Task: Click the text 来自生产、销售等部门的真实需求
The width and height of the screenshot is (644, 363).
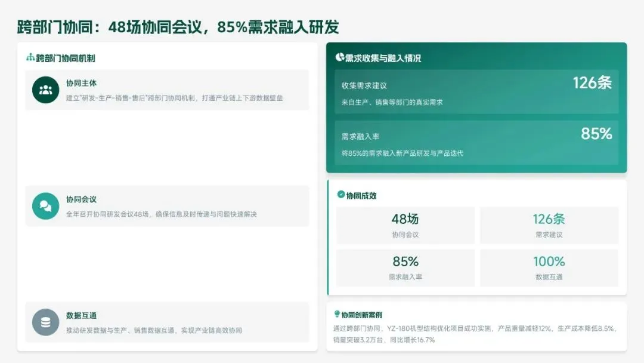Action: click(x=392, y=102)
